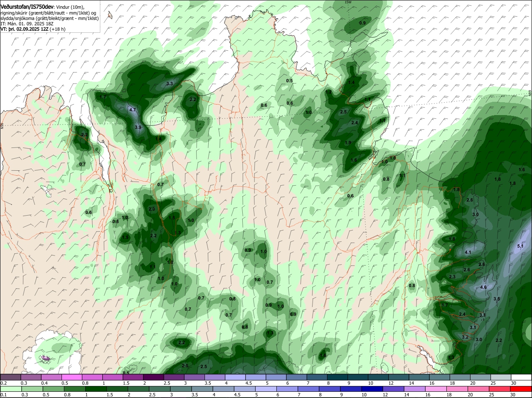Click the 0.4 label in the upper legend

44,383
